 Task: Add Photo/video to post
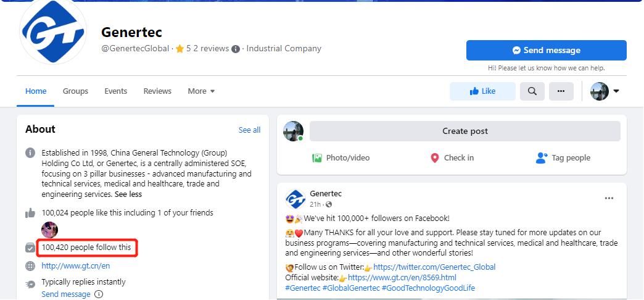coord(341,158)
